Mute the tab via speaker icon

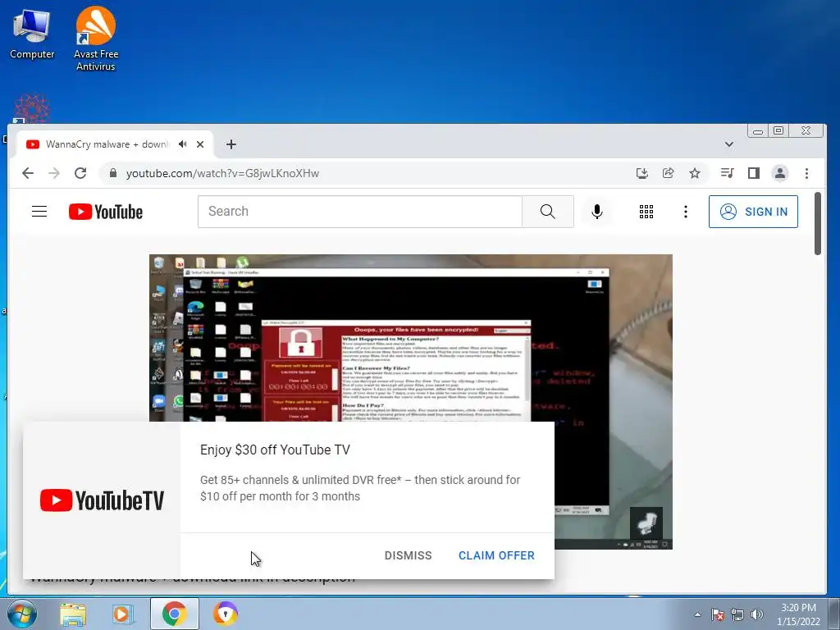coord(183,144)
